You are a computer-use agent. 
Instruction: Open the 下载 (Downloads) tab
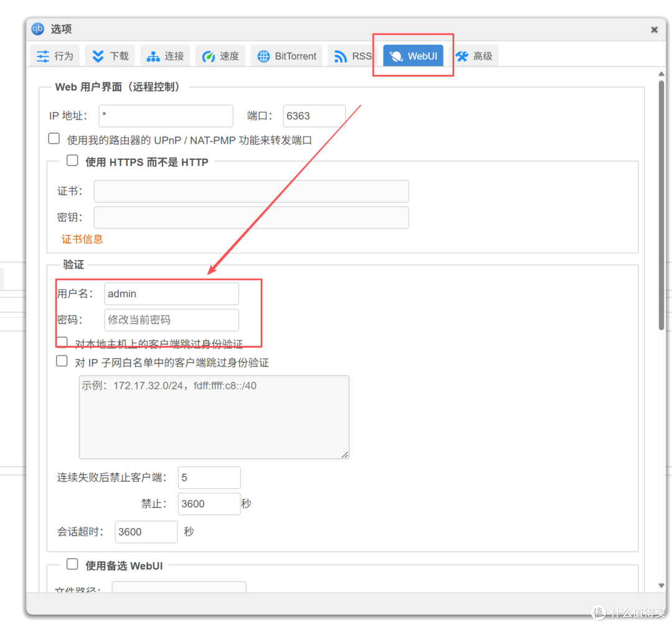[x=110, y=56]
